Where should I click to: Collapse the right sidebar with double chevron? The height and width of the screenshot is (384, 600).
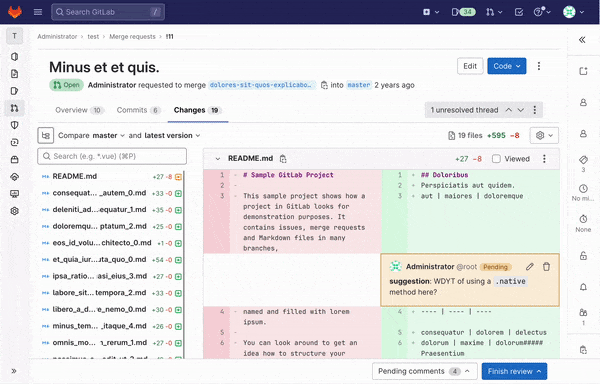click(582, 40)
